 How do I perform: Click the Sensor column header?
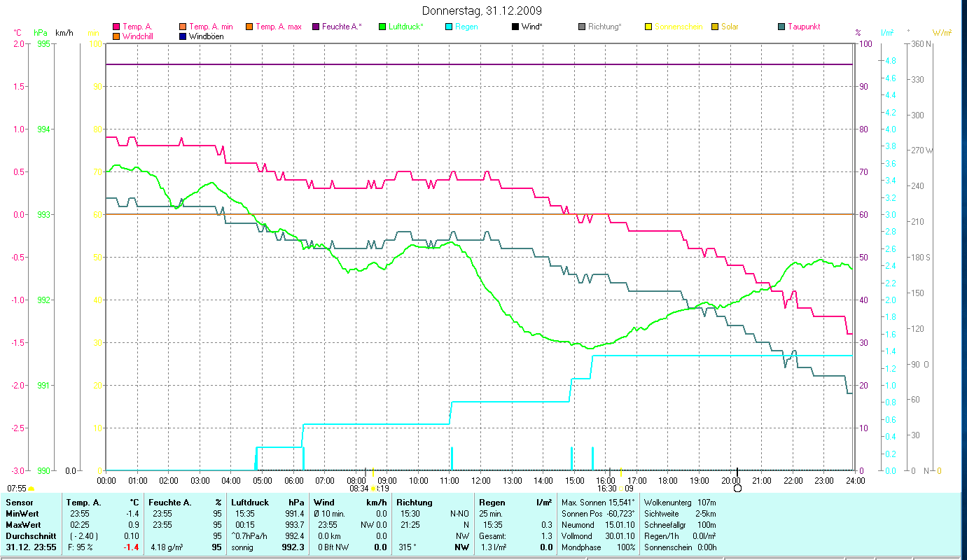(18, 503)
